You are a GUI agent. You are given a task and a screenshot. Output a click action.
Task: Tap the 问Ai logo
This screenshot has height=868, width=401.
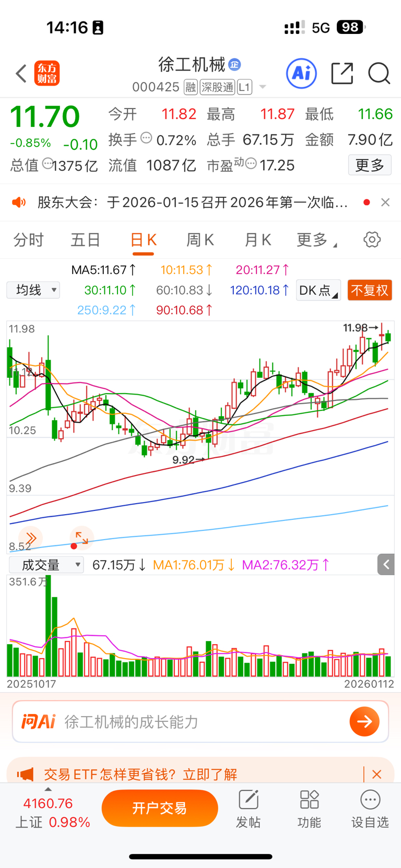pos(38,722)
